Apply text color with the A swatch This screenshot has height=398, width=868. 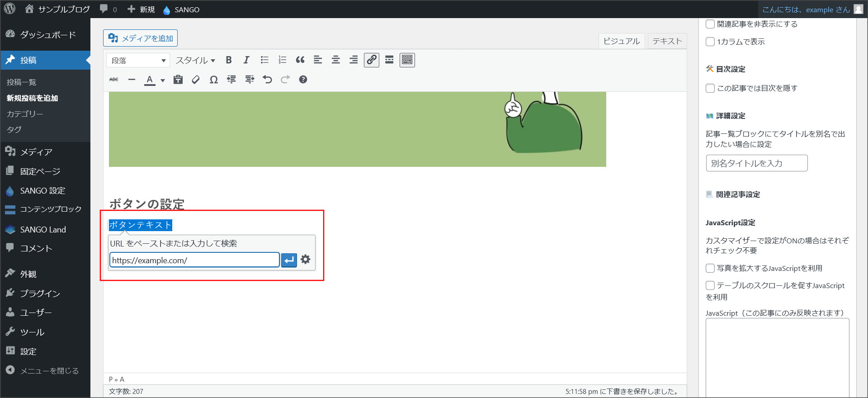click(x=150, y=80)
